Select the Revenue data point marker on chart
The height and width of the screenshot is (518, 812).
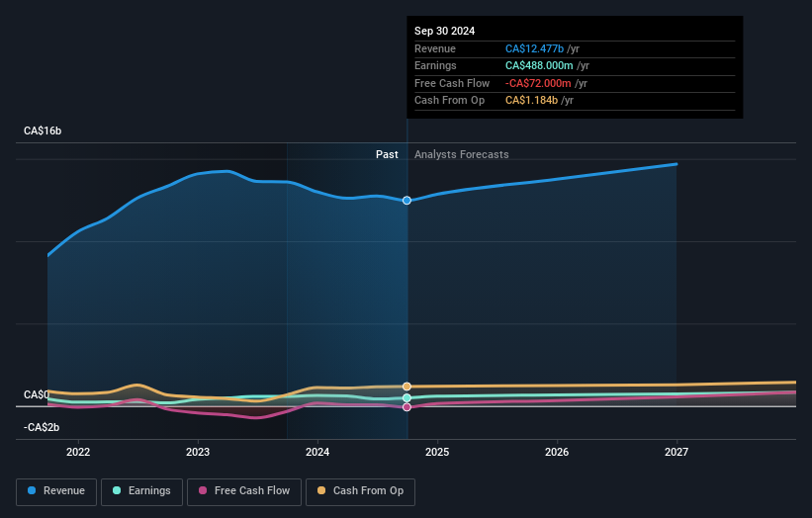point(407,201)
